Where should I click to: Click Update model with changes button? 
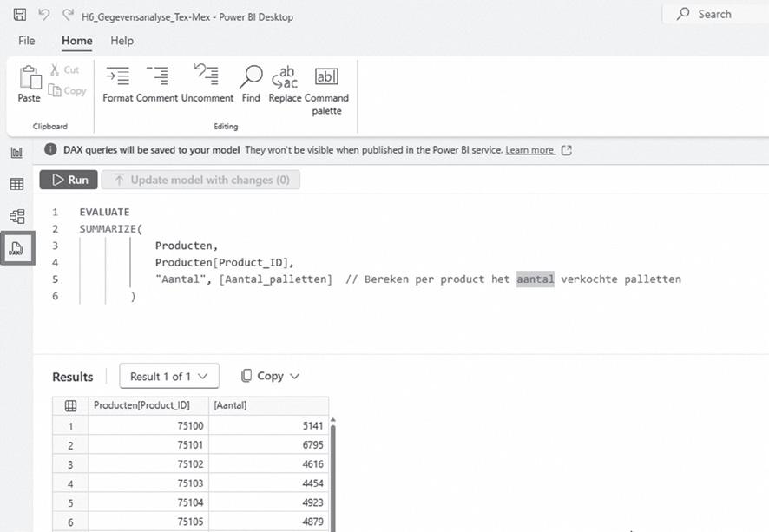coord(200,180)
